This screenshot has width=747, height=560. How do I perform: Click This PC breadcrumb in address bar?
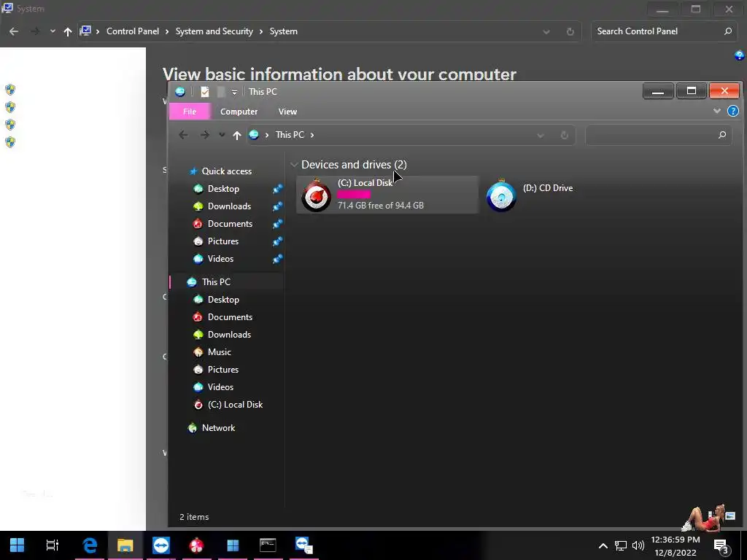tap(290, 135)
